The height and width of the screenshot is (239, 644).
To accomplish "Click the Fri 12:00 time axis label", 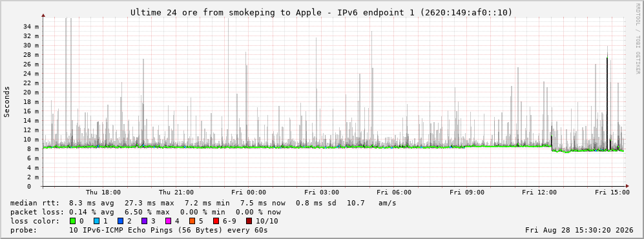I will pyautogui.click(x=539, y=192).
